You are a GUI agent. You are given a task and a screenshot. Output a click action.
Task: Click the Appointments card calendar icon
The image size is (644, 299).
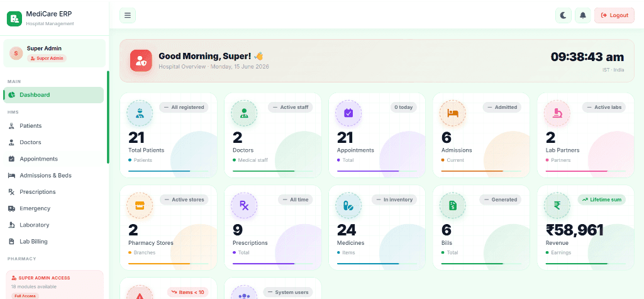(x=348, y=113)
